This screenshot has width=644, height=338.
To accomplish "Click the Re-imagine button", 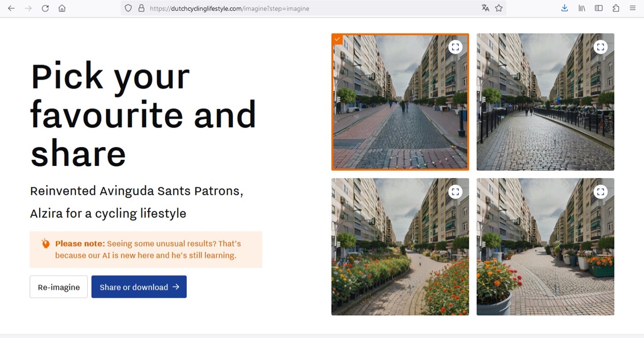I will [59, 287].
